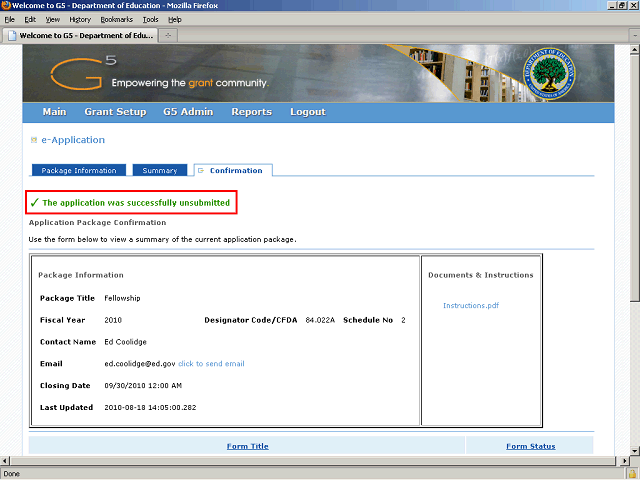Switch to the Package Information tab
Image resolution: width=640 pixels, height=480 pixels.
[x=79, y=170]
